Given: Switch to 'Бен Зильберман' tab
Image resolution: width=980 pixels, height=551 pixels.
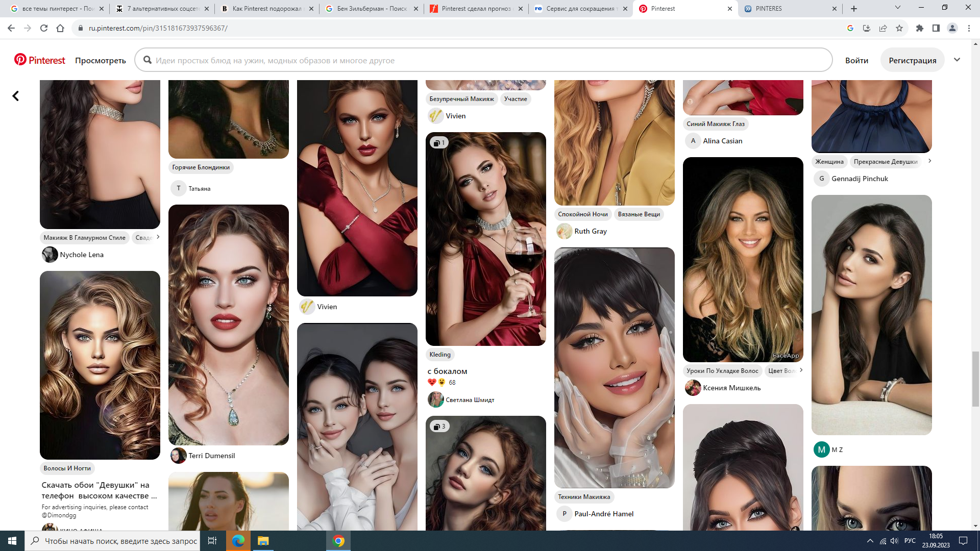Looking at the screenshot, I should [x=371, y=9].
